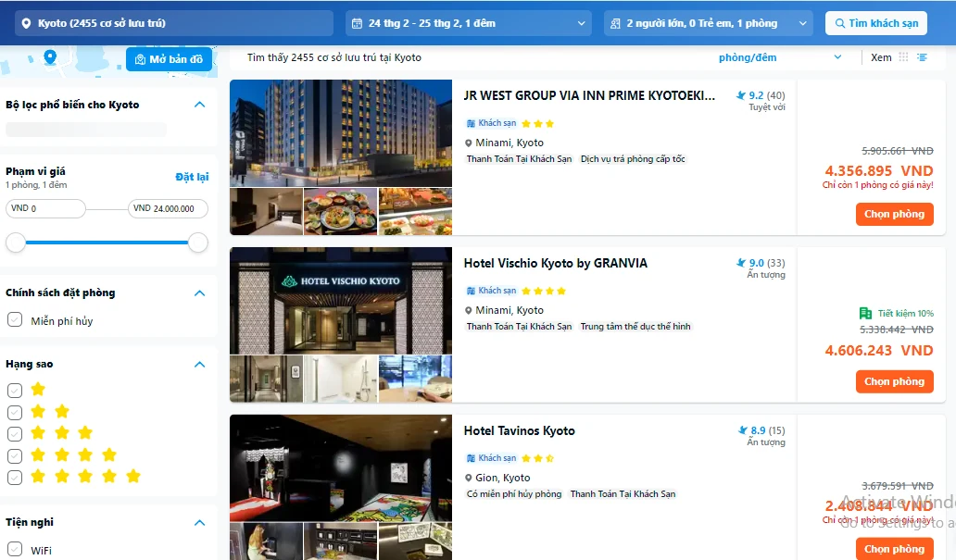Screen dimensions: 956x560
Task: Switch to grid view icon
Action: click(903, 56)
